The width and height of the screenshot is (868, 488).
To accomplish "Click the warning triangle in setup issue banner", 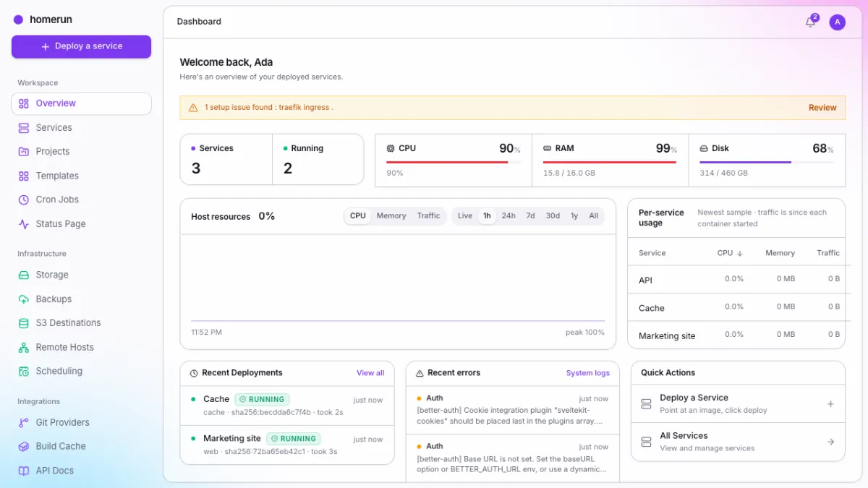I will tap(193, 108).
